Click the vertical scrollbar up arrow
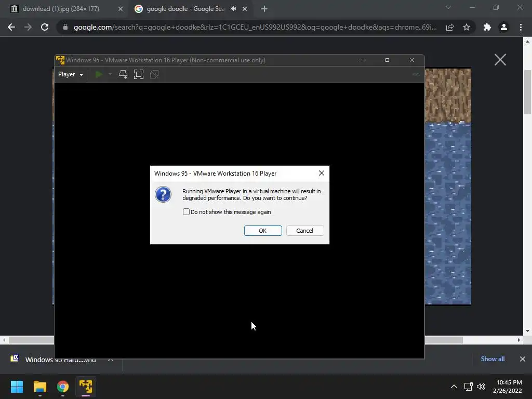Screen dimensions: 532x399 pos(528,42)
